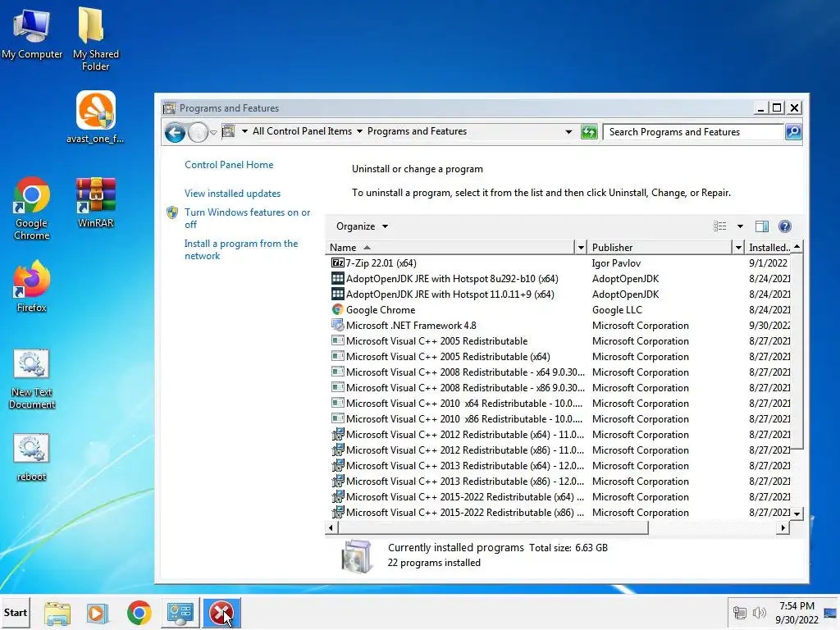The height and width of the screenshot is (630, 840).
Task: Switch to Control Panel taskbar item
Action: [180, 613]
